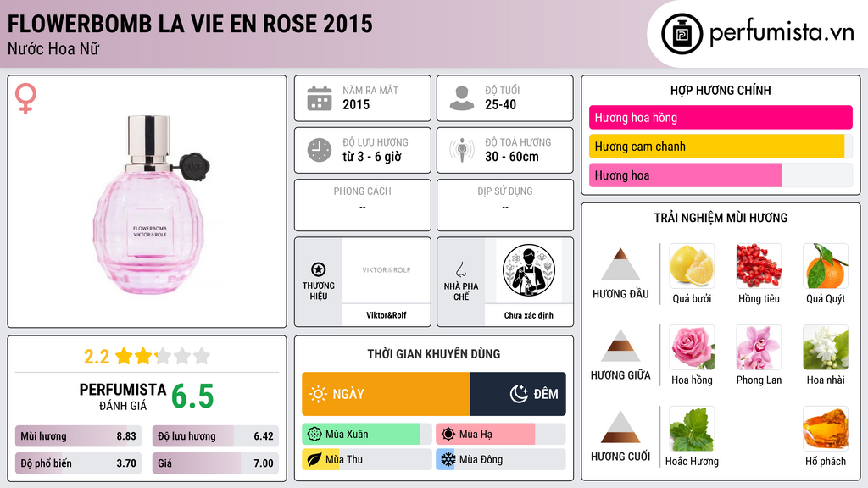This screenshot has height=488, width=868.
Task: Click the Viktor&Rolf brand logo image
Action: (387, 270)
